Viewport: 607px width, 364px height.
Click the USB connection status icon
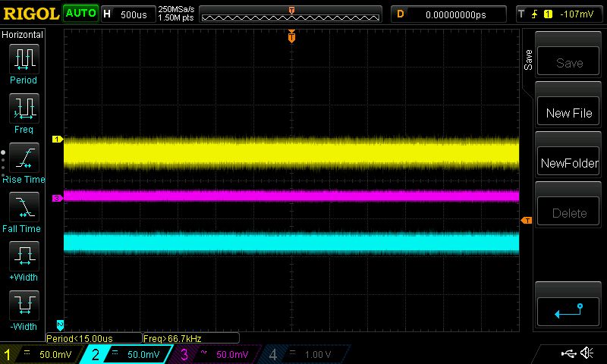pos(569,353)
